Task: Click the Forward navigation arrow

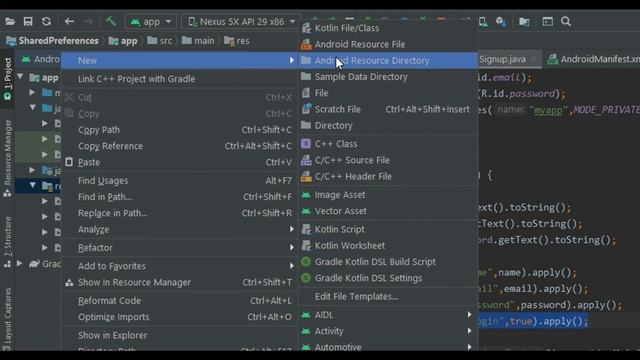Action: point(88,21)
